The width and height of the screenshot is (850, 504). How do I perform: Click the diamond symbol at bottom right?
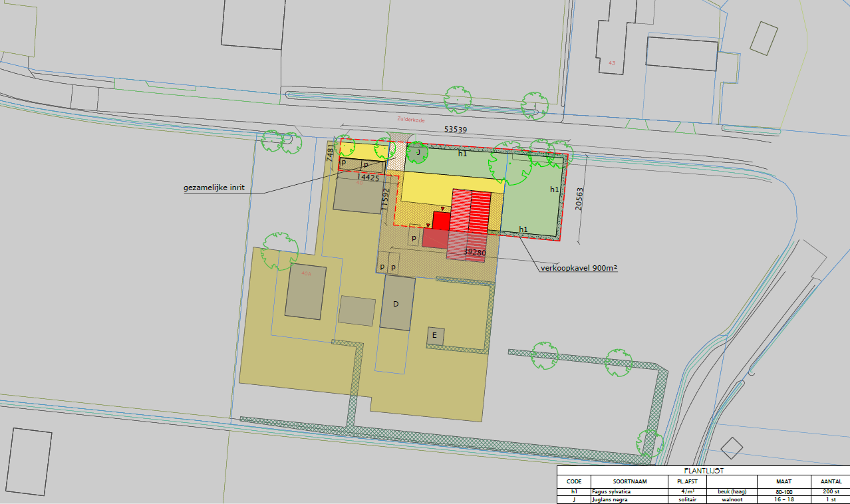[732, 447]
